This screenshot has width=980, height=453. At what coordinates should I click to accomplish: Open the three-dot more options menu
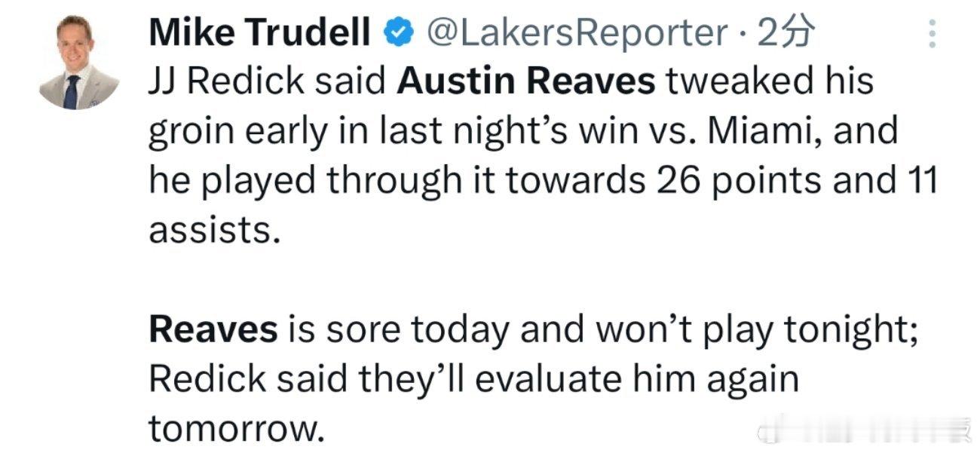pyautogui.click(x=932, y=34)
